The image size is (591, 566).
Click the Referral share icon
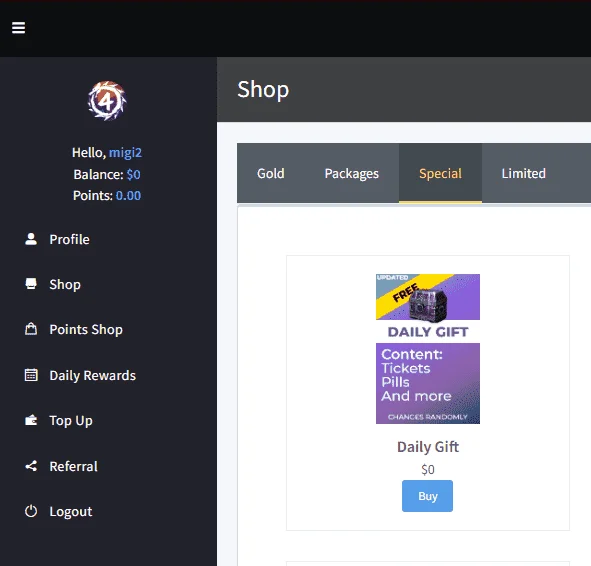(x=31, y=466)
